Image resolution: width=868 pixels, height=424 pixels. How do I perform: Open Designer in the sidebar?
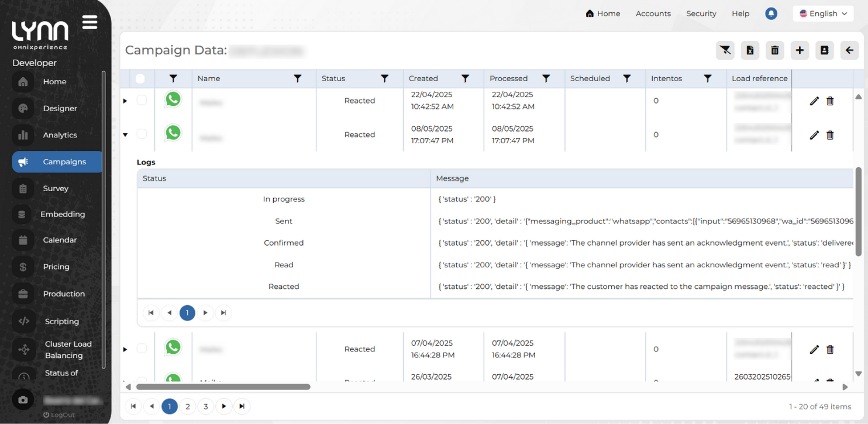click(x=57, y=108)
